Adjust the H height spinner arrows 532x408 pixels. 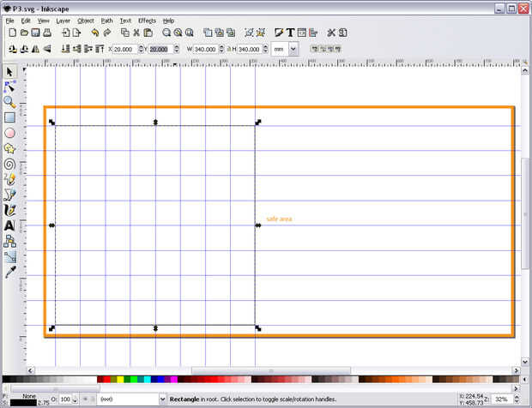(266, 49)
